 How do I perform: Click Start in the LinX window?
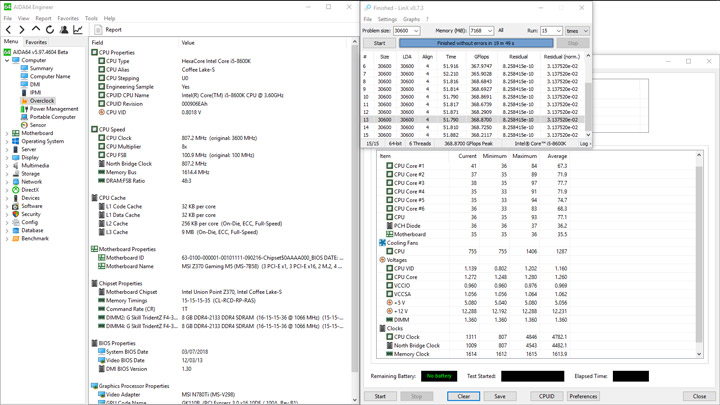pyautogui.click(x=379, y=43)
